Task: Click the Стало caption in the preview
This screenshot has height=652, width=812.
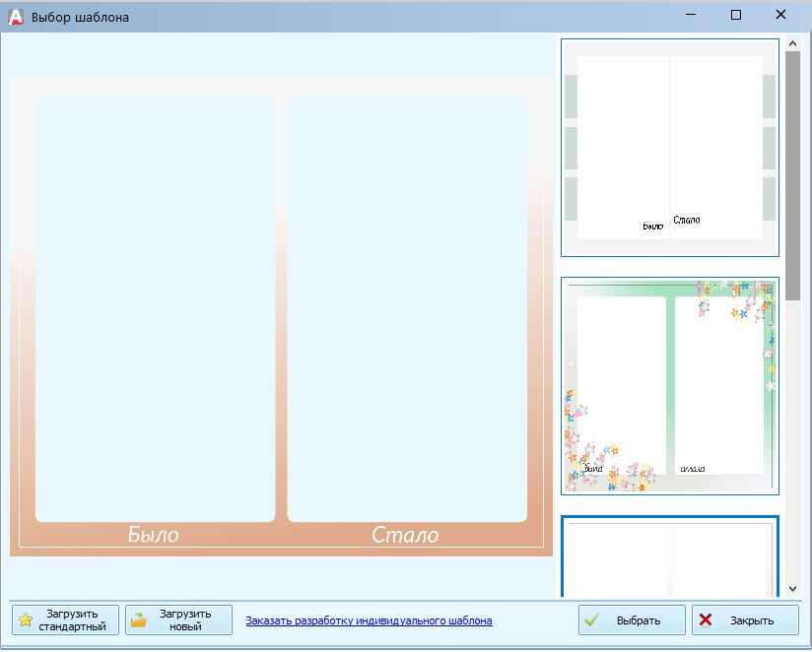Action: pyautogui.click(x=405, y=535)
